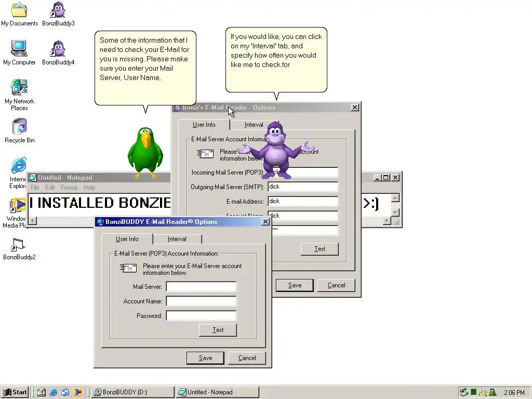The width and height of the screenshot is (532, 399).
Task: Switch to BonziBUDDY (D:) taskbar window
Action: pyautogui.click(x=132, y=392)
